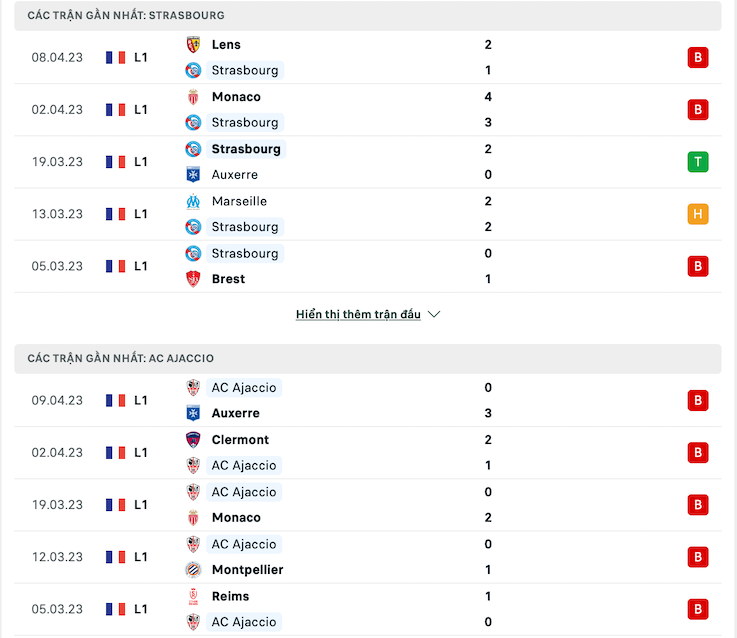The height and width of the screenshot is (638, 737).
Task: Click red B badge on Lens match
Action: 698,57
